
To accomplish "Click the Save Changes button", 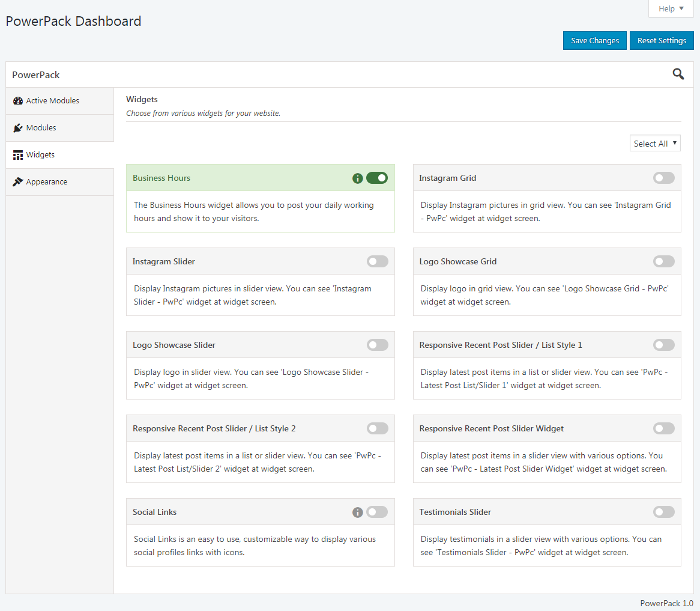I will [x=595, y=41].
